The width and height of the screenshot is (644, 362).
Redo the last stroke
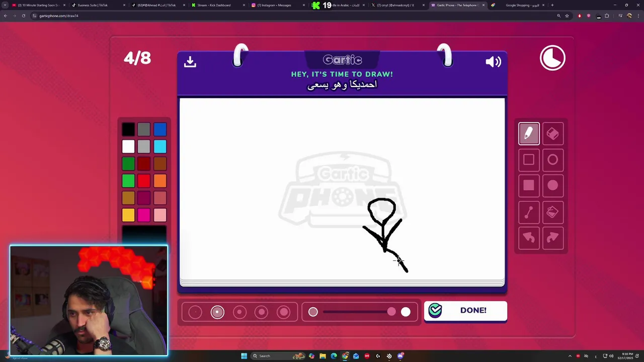pyautogui.click(x=552, y=238)
